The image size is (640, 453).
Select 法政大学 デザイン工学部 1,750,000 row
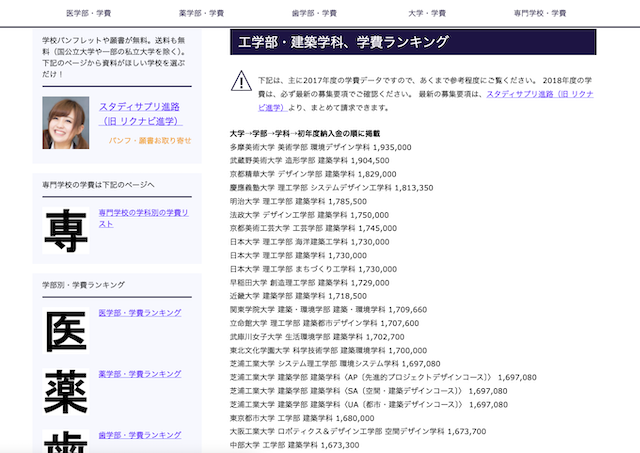click(x=309, y=215)
